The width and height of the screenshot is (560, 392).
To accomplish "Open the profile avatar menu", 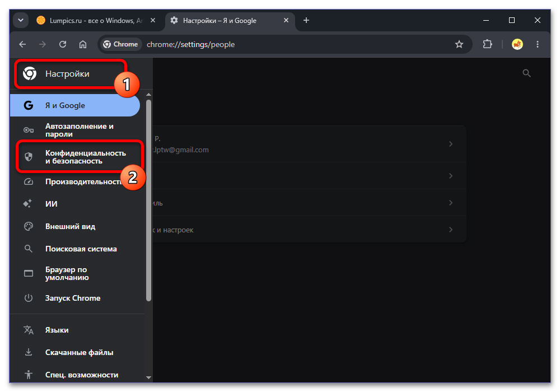I will (517, 44).
